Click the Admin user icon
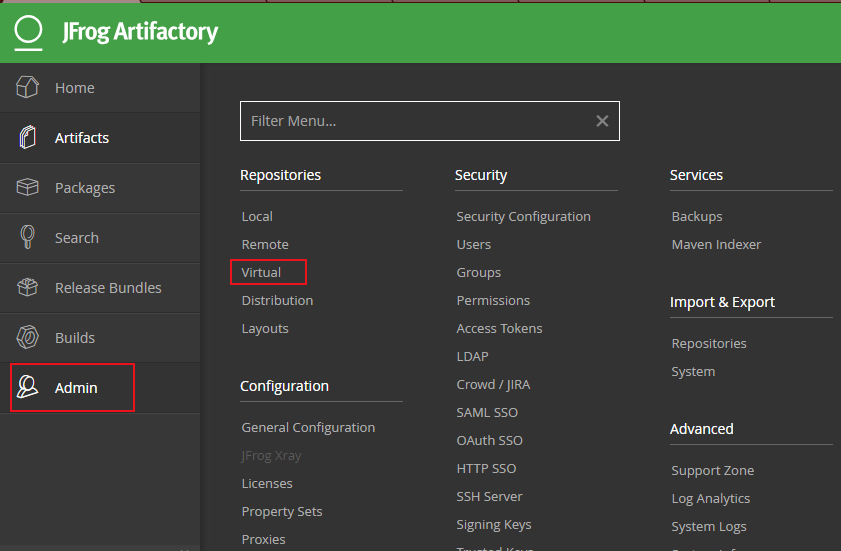The image size is (841, 551). 27,387
